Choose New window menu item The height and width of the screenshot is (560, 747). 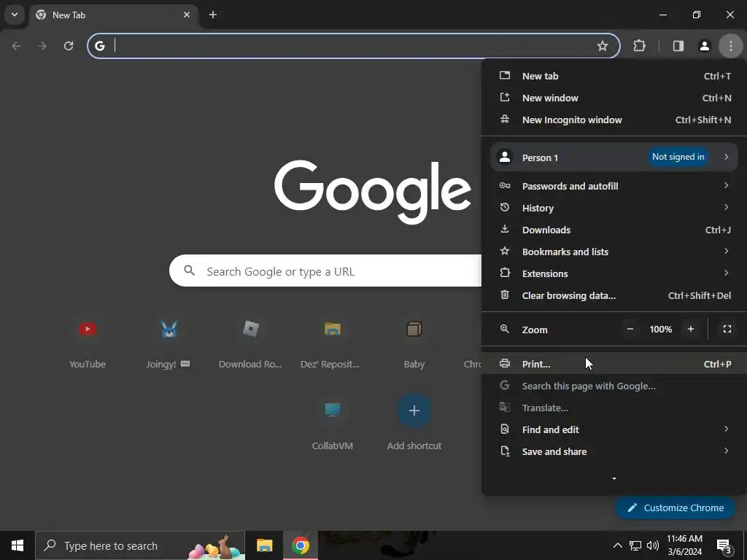[x=614, y=98]
